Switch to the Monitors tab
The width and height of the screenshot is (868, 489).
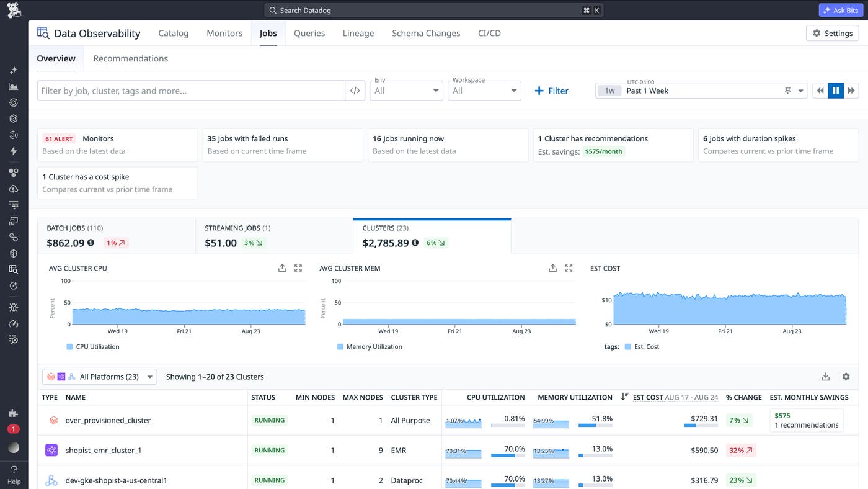(x=224, y=33)
